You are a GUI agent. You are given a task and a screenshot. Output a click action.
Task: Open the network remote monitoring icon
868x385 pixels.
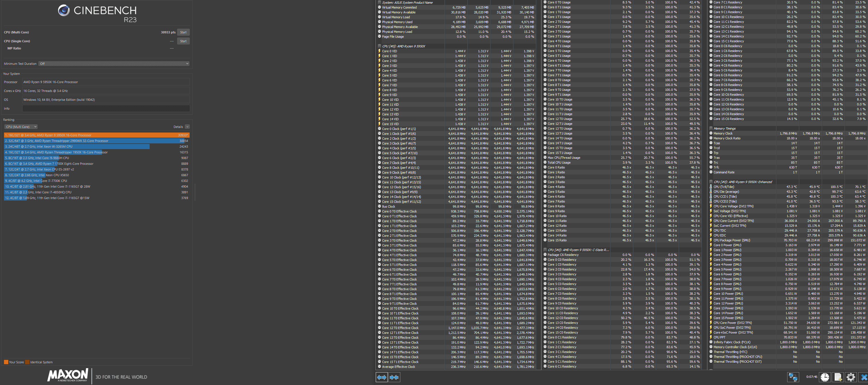793,377
